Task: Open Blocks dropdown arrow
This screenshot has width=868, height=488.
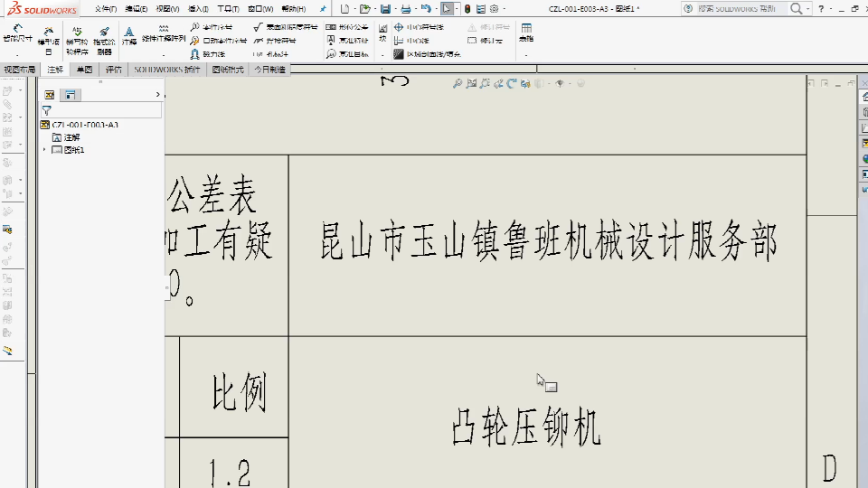Action: (x=382, y=55)
